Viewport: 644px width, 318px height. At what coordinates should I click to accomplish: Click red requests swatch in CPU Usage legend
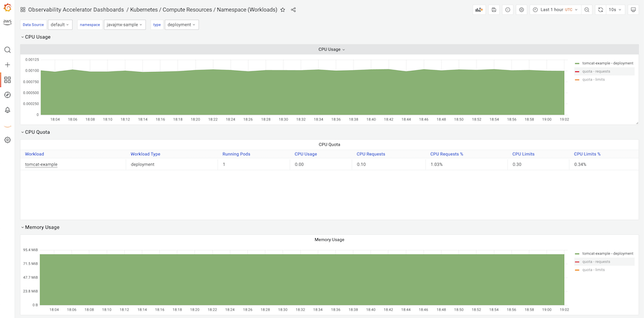click(577, 71)
